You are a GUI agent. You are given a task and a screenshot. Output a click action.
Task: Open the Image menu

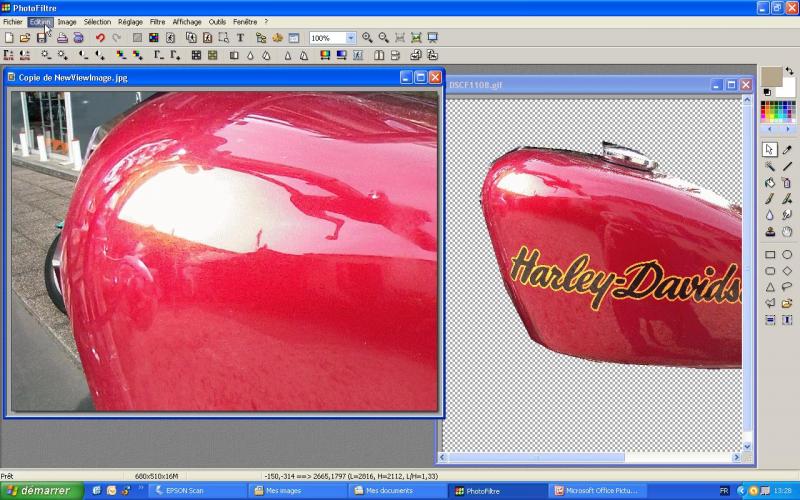[67, 22]
